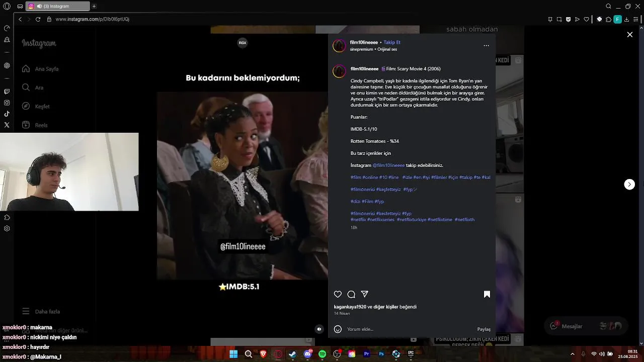
Task: Open the Mesajlar messages pill
Action: coord(586,326)
